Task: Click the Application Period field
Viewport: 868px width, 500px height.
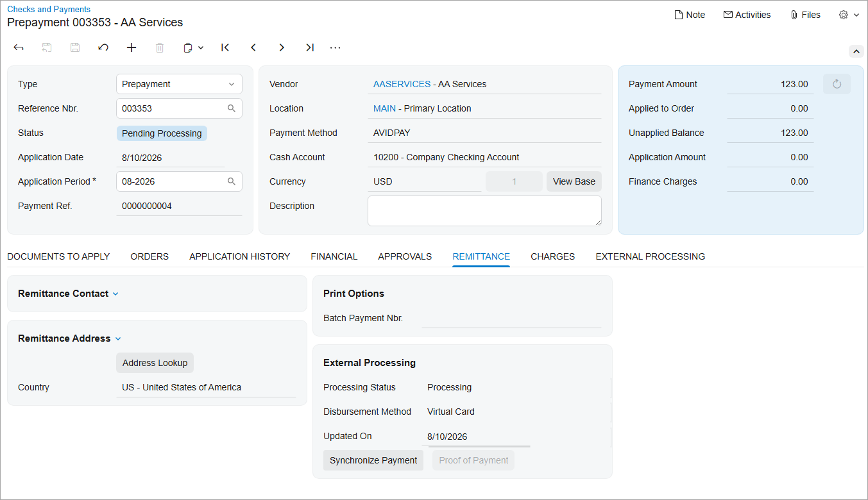Action: (179, 181)
